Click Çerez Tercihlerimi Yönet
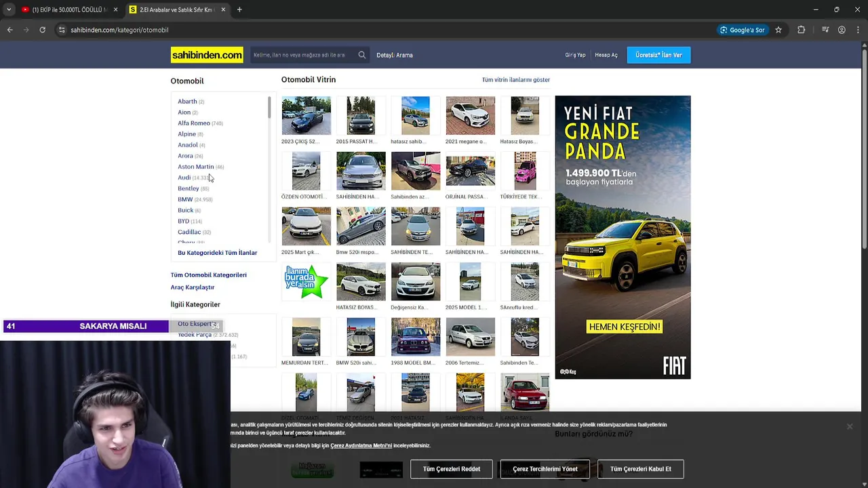This screenshot has height=488, width=868. tap(545, 469)
